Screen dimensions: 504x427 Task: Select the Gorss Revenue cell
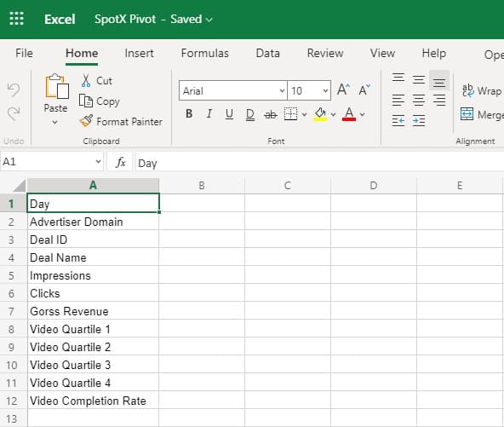click(93, 311)
